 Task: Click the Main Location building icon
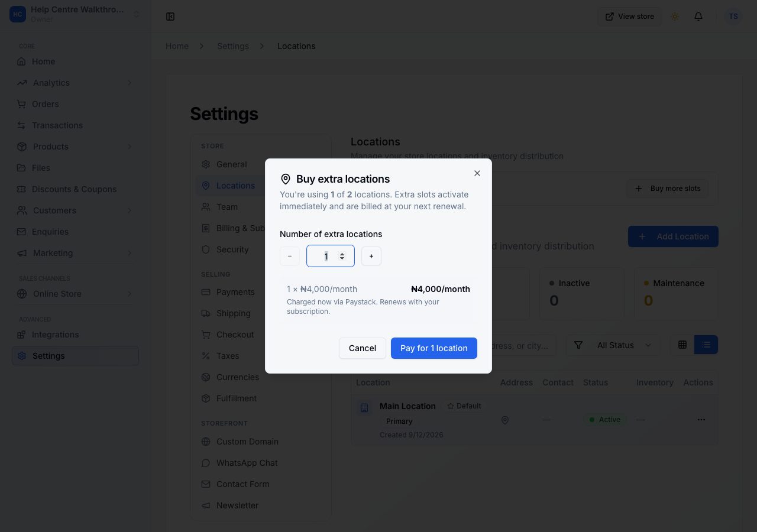(364, 408)
